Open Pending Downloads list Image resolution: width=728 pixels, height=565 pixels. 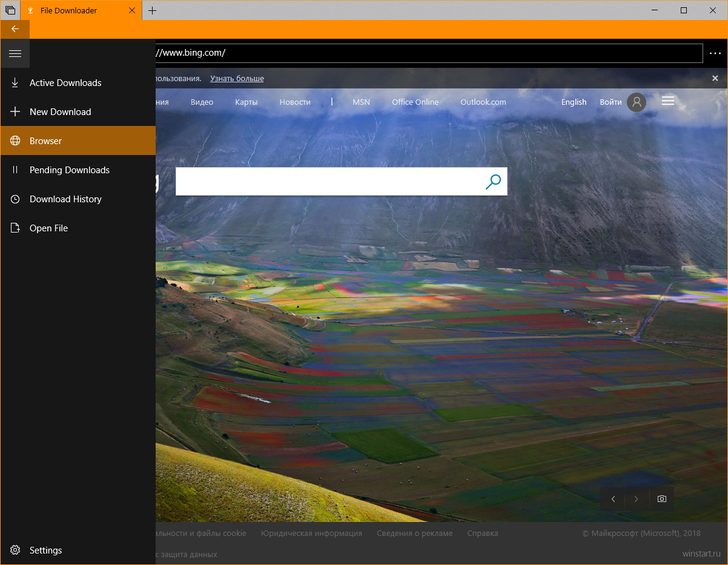[x=78, y=170]
